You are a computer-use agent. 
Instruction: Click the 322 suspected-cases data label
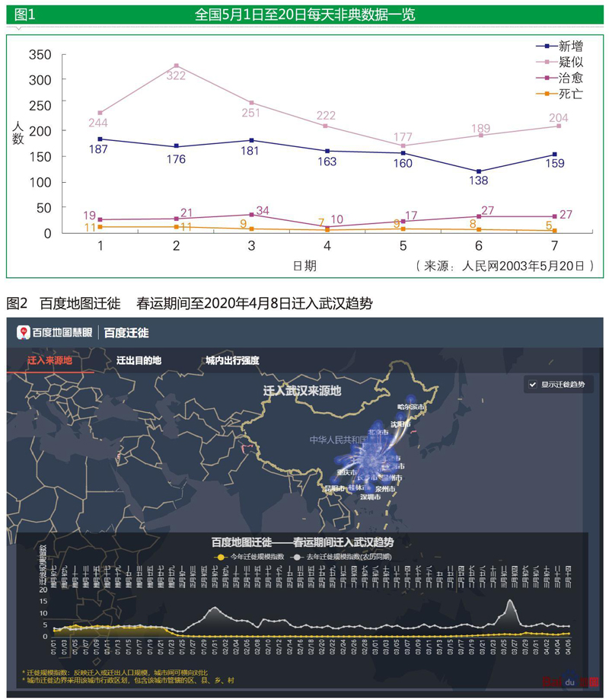pos(176,76)
